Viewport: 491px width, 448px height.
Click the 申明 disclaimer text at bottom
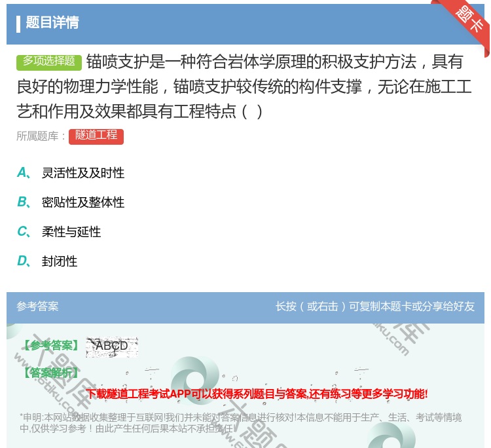240,422
